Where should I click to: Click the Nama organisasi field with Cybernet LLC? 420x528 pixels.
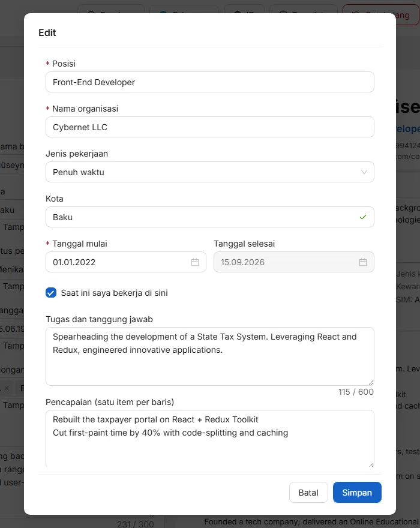[210, 127]
